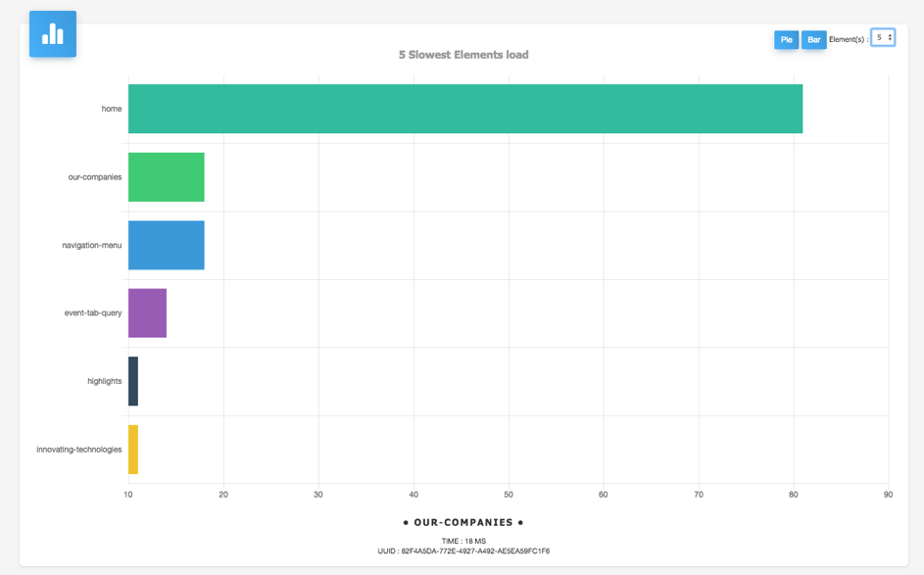Viewport: 924px width, 575px height.
Task: Switch chart to Bar view
Action: 813,39
